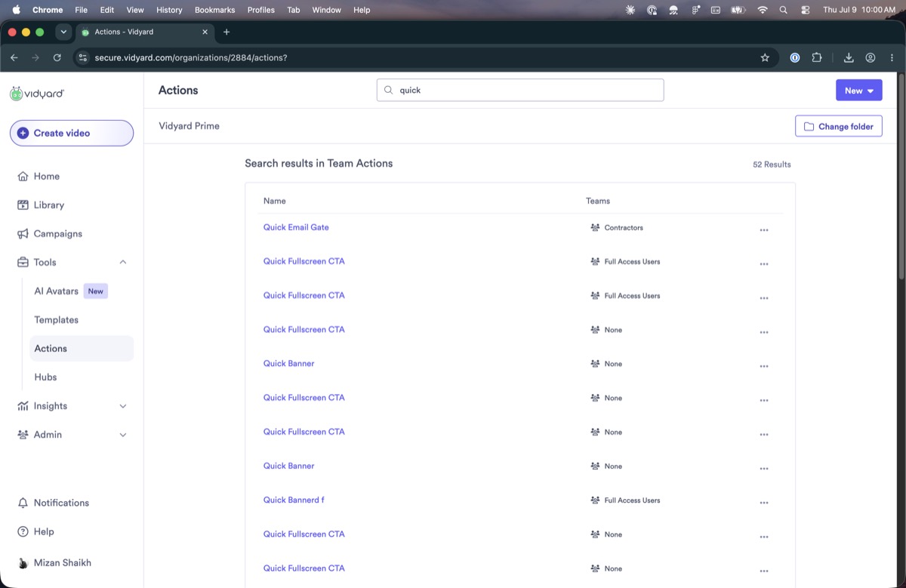Open Quick Email Gate action
This screenshot has height=588, width=906.
pyautogui.click(x=296, y=227)
